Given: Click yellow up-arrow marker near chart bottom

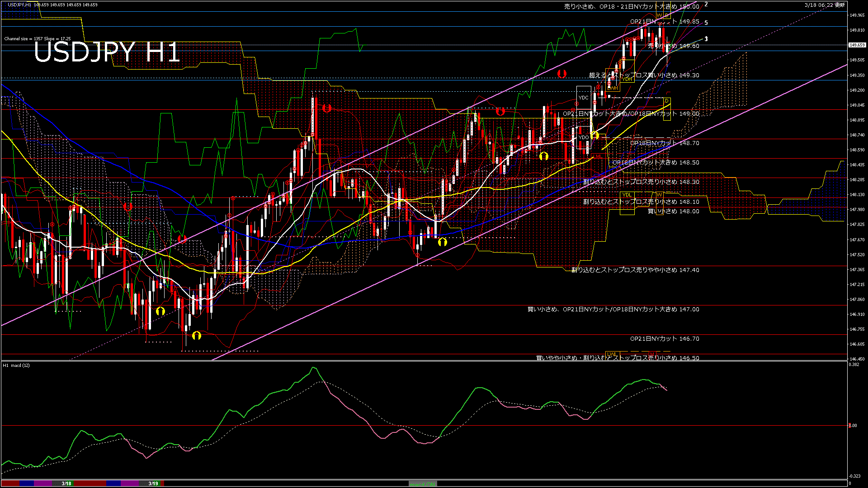Looking at the screenshot, I should coord(196,335).
